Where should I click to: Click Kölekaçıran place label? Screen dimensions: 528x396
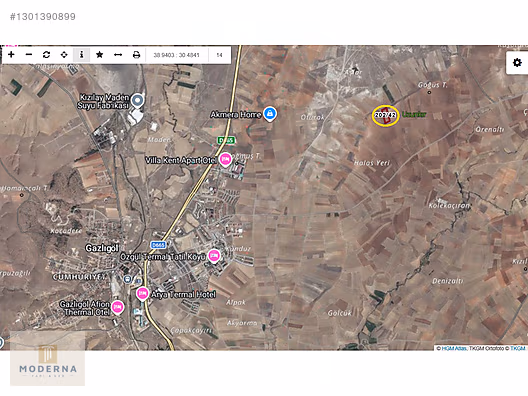pyautogui.click(x=449, y=205)
